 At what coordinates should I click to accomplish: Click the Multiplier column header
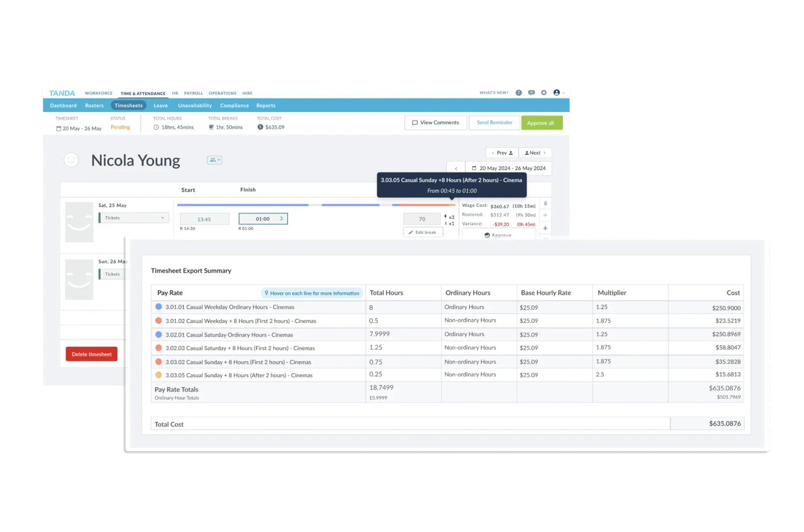point(612,293)
